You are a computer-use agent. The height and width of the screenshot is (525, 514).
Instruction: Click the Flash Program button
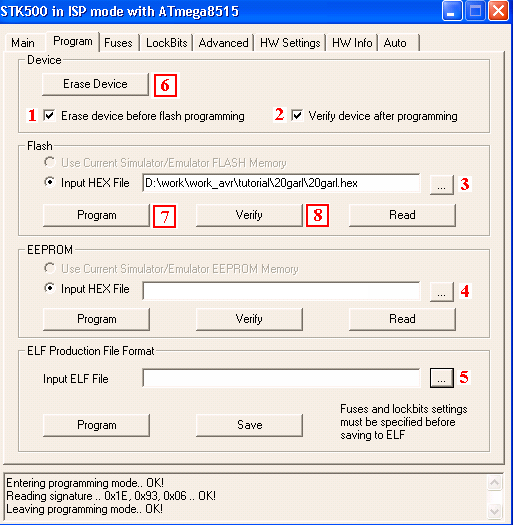(96, 215)
